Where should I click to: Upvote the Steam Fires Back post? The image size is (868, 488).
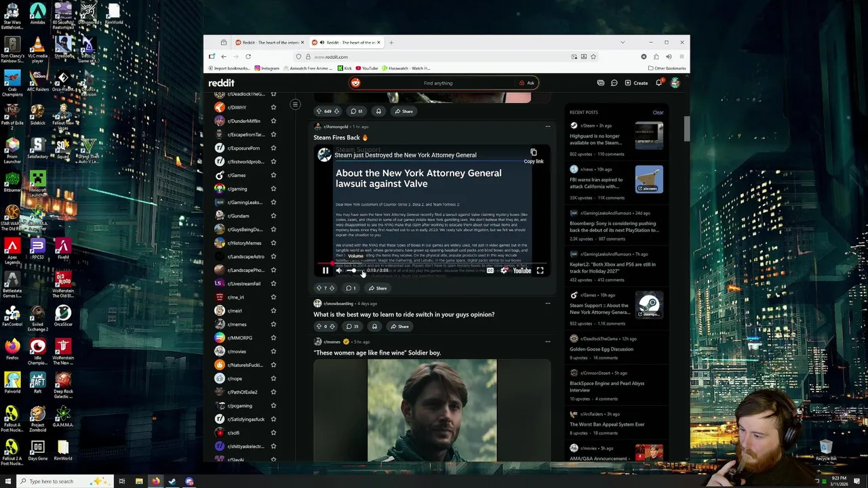(x=319, y=288)
